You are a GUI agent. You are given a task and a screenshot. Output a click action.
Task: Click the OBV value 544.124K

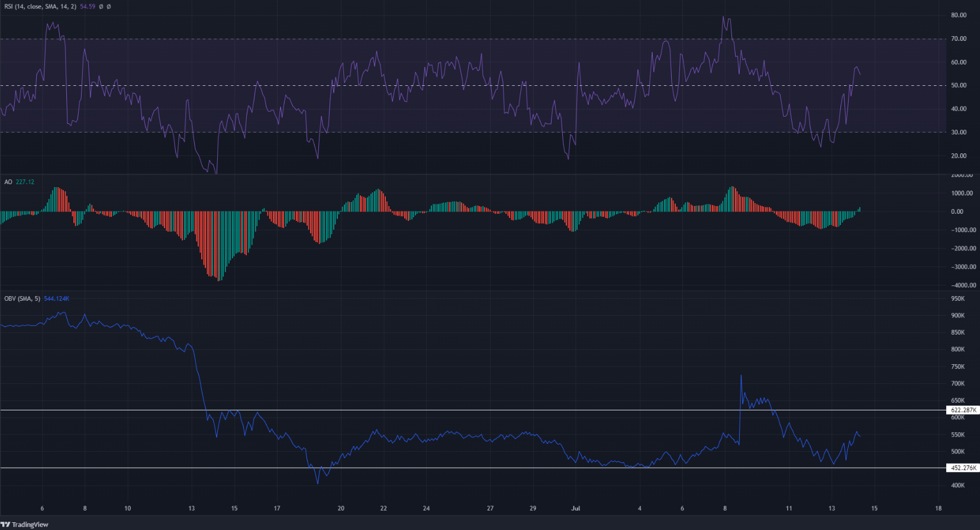[x=57, y=298]
